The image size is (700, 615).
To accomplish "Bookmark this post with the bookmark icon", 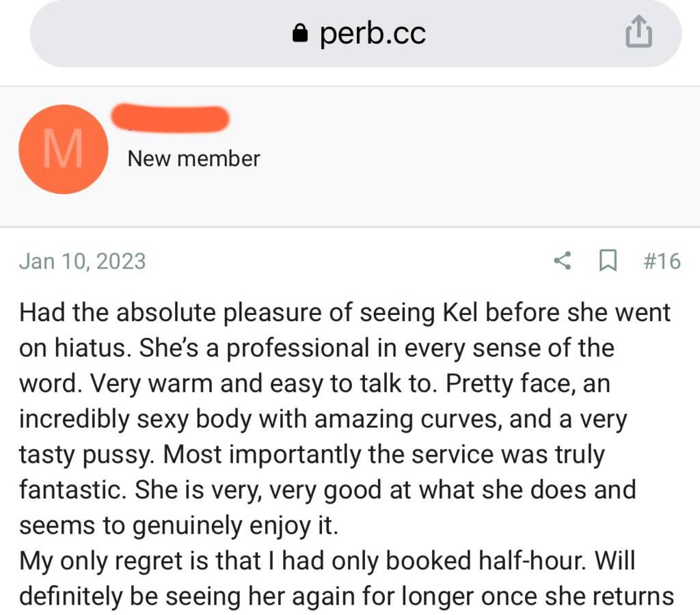I will tap(608, 260).
